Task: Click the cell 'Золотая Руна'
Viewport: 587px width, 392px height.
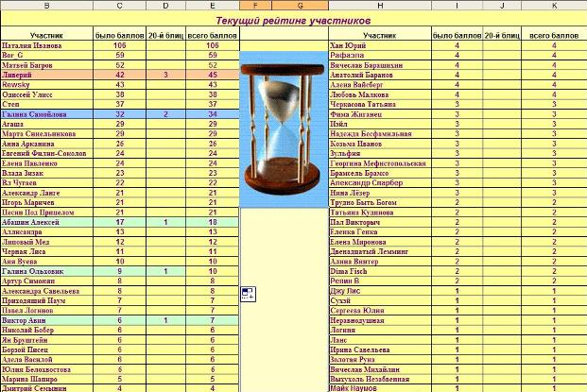Action: coord(380,360)
